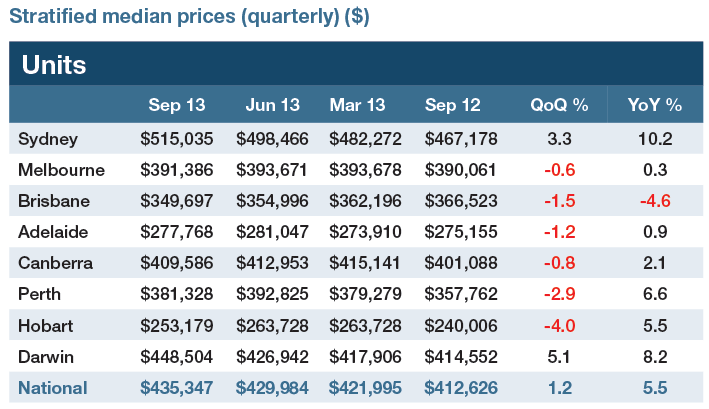Click the Adelaide row label
The image size is (709, 409).
(54, 232)
